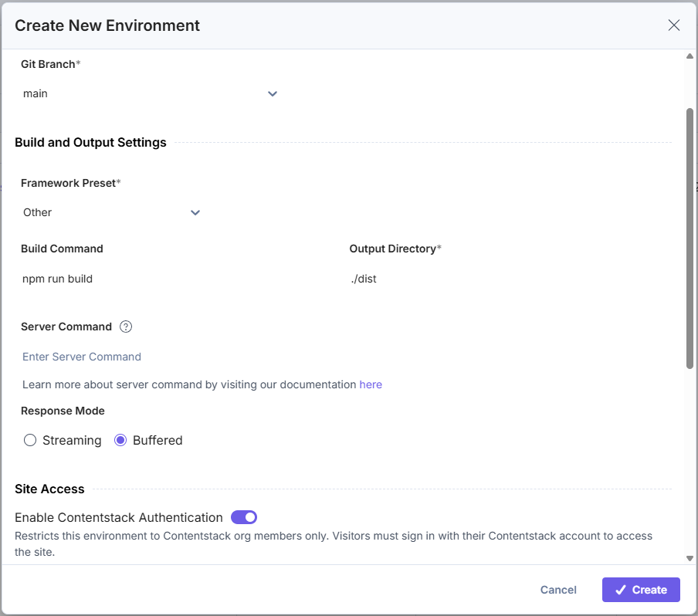Open the server command documentation 'here' link
Image resolution: width=698 pixels, height=616 pixels.
371,384
